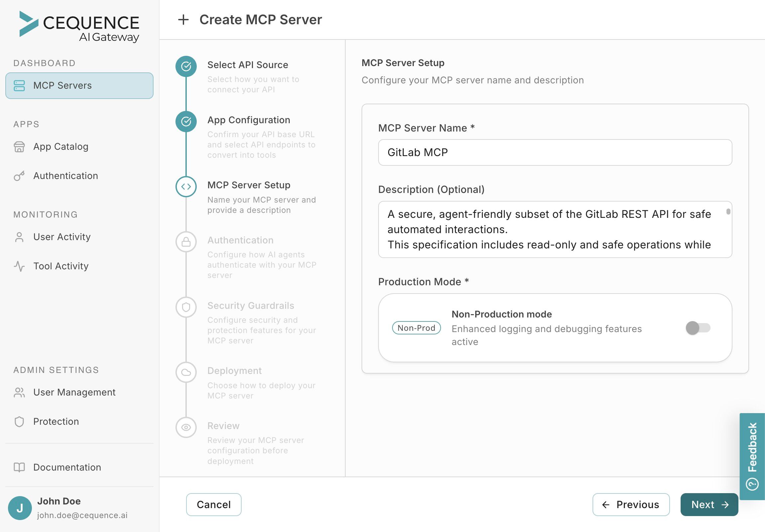Open the Feedback side tab

752,456
